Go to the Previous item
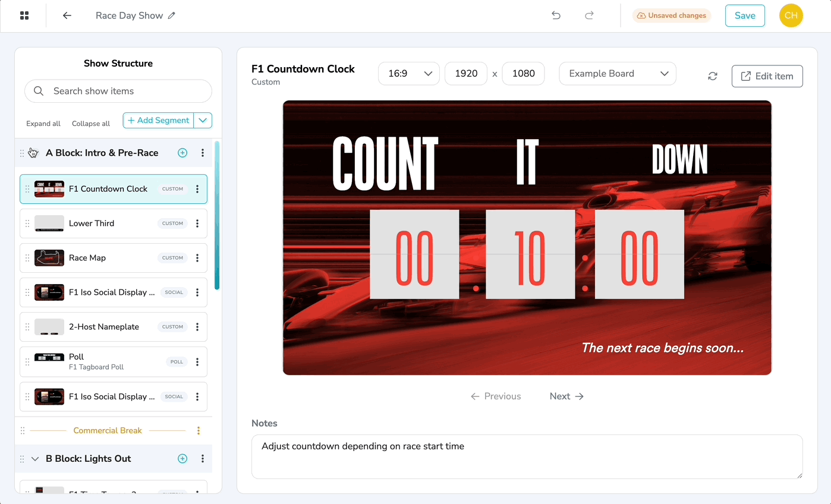831x504 pixels. (x=496, y=396)
